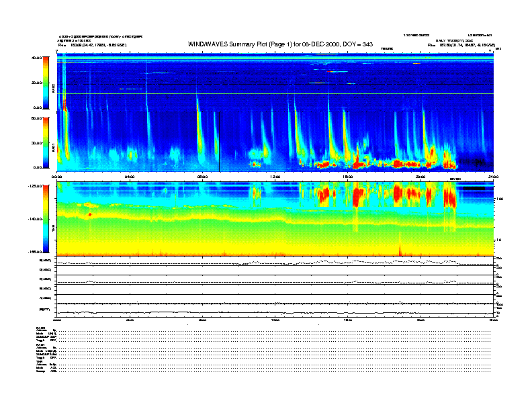Click the -125.00 label on TNR scale
Viewport: 532px width, 411px height.
pyautogui.click(x=34, y=187)
